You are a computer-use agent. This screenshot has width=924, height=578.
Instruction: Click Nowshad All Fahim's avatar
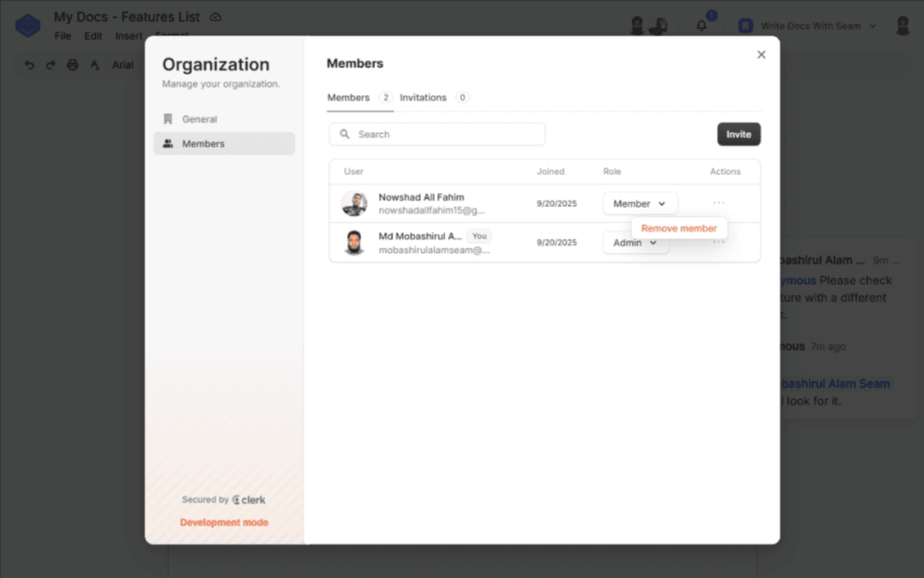pos(355,204)
